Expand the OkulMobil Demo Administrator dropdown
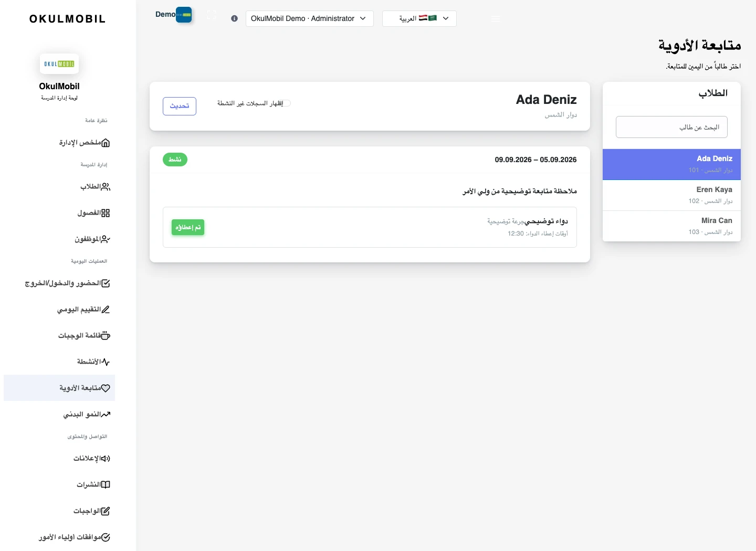Viewport: 756px width, 551px height. 310,18
